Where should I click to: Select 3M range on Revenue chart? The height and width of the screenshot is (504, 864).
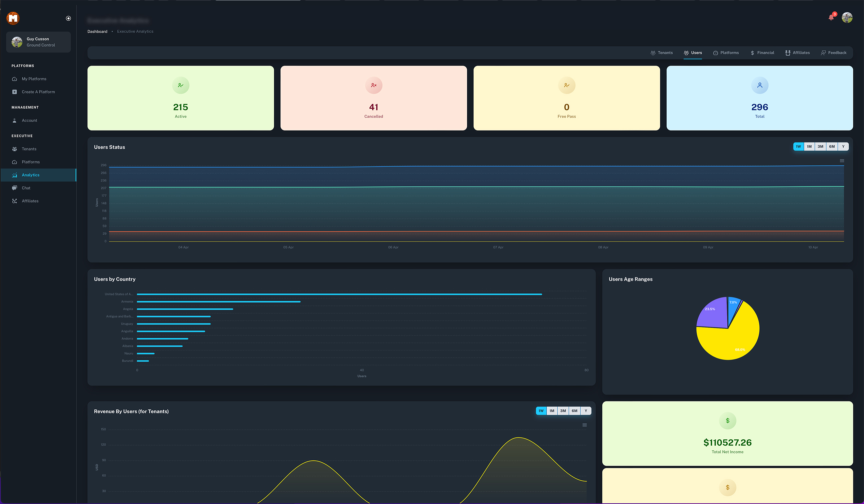tap(563, 411)
